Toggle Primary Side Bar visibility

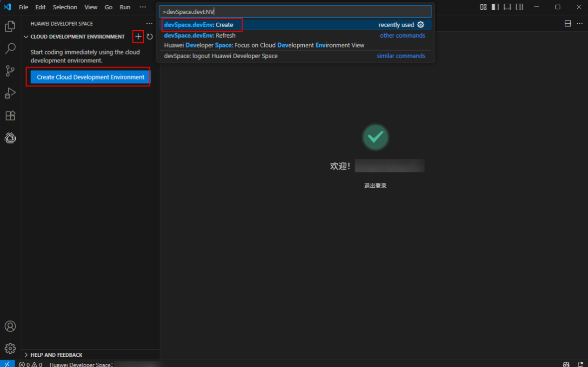pyautogui.click(x=495, y=7)
